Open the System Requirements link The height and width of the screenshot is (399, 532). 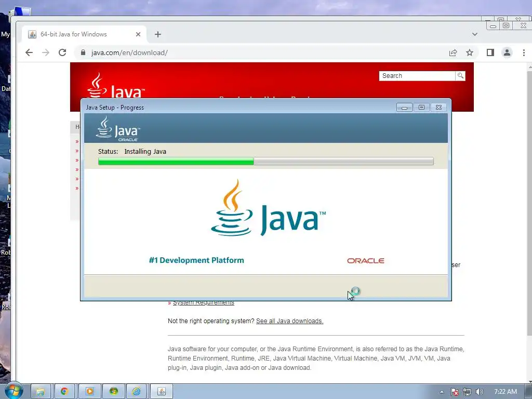204,302
